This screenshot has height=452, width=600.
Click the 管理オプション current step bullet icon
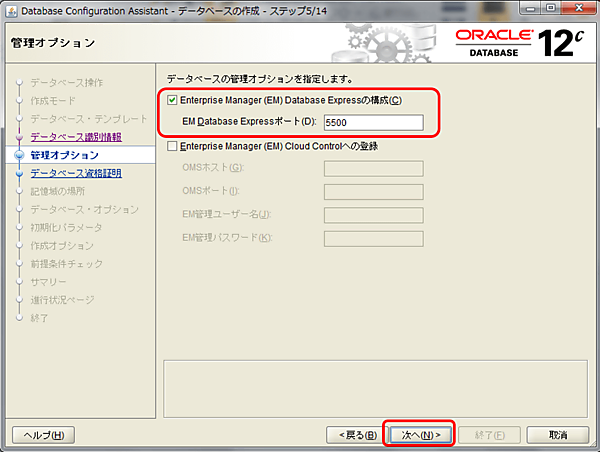pos(19,155)
